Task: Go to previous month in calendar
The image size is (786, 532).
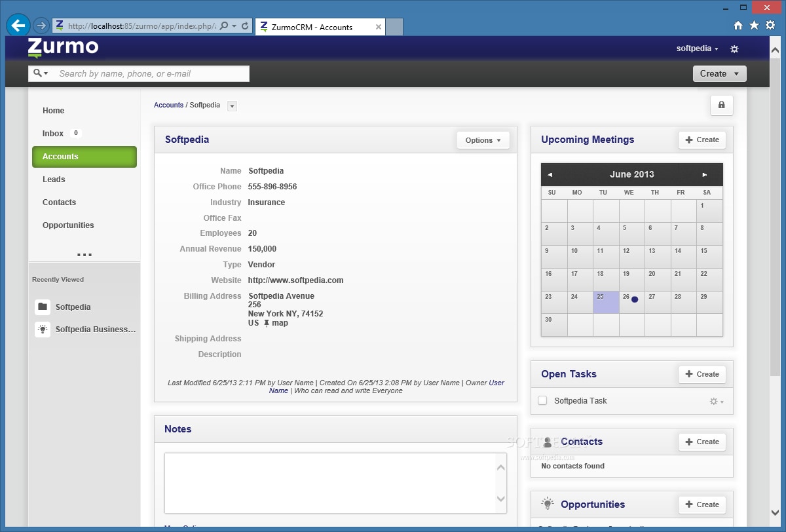Action: [550, 175]
